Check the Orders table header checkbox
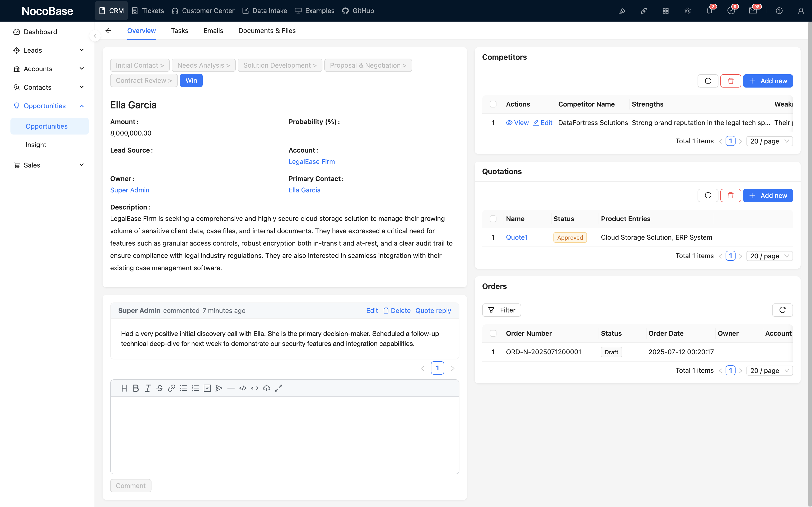This screenshot has height=507, width=812. 493,333
